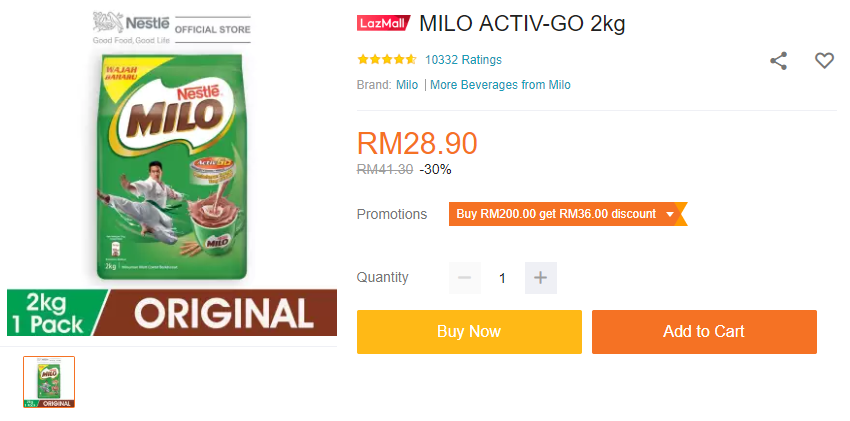Select the Milo product thumbnail

(49, 382)
